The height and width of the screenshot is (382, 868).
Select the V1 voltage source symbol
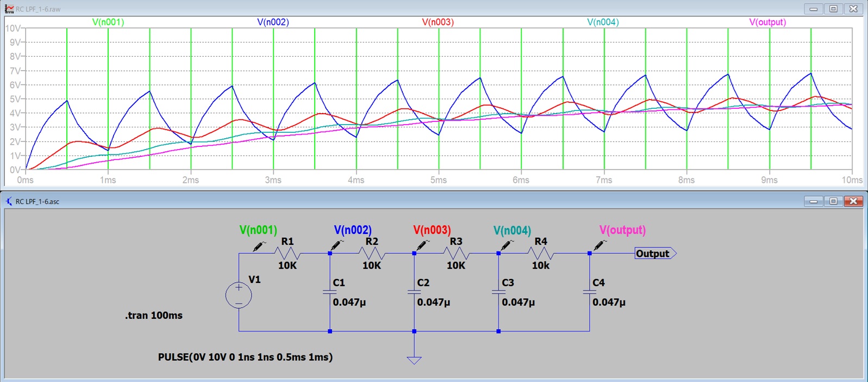(x=239, y=295)
